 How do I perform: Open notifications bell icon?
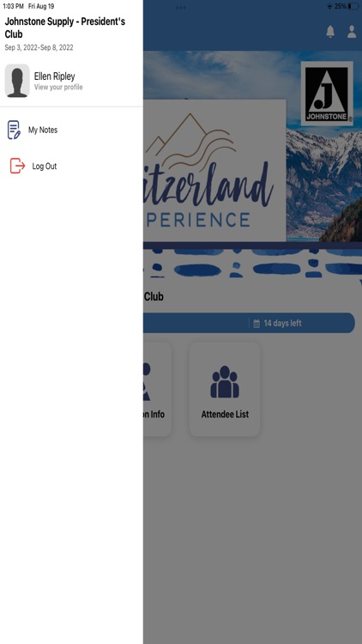[x=330, y=32]
